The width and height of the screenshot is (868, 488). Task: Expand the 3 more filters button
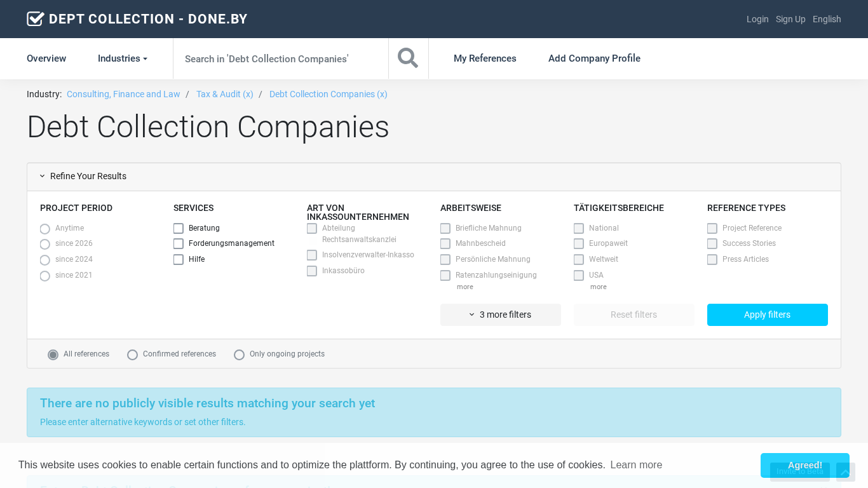tap(500, 315)
